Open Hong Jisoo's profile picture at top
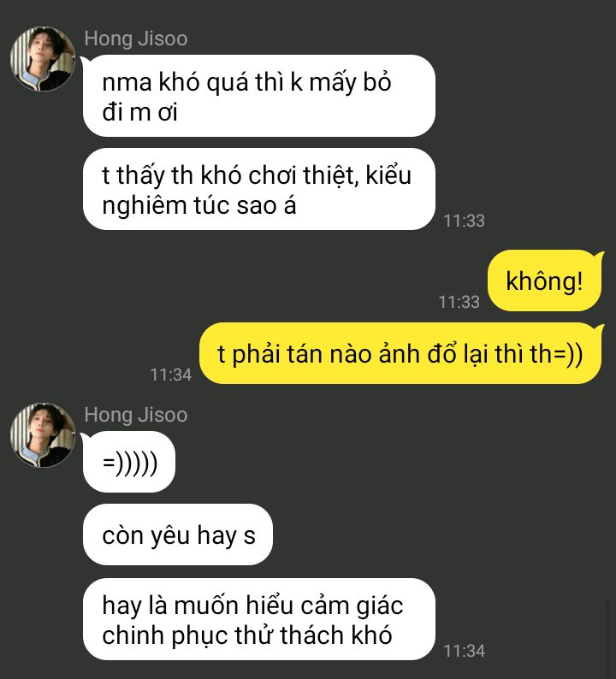The width and height of the screenshot is (616, 679). click(43, 59)
